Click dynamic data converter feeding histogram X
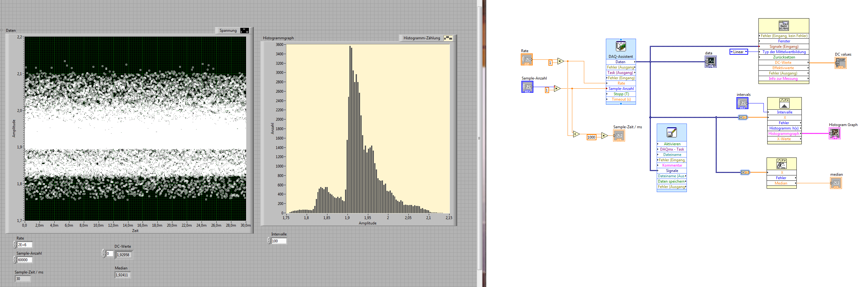 (743, 117)
